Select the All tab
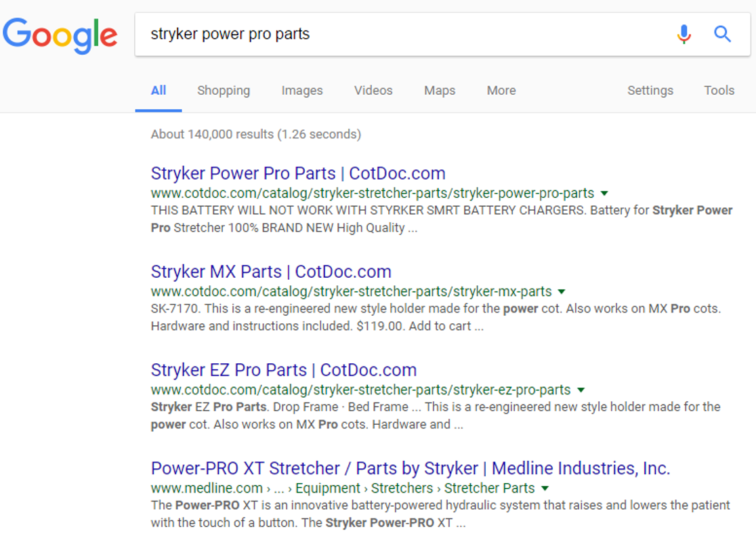The image size is (756, 538). (x=159, y=91)
